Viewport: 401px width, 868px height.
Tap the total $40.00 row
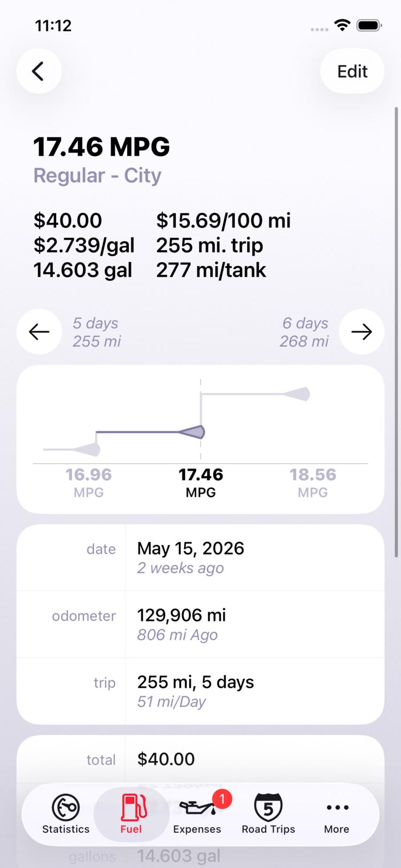[200, 759]
